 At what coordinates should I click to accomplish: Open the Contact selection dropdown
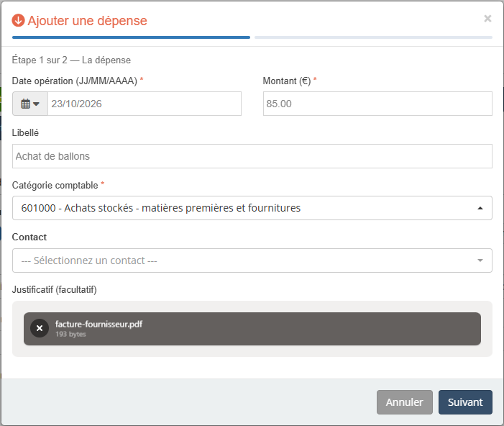coord(252,260)
